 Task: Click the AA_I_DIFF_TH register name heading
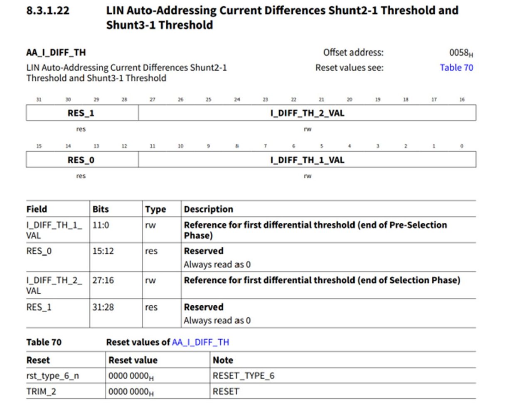click(56, 52)
